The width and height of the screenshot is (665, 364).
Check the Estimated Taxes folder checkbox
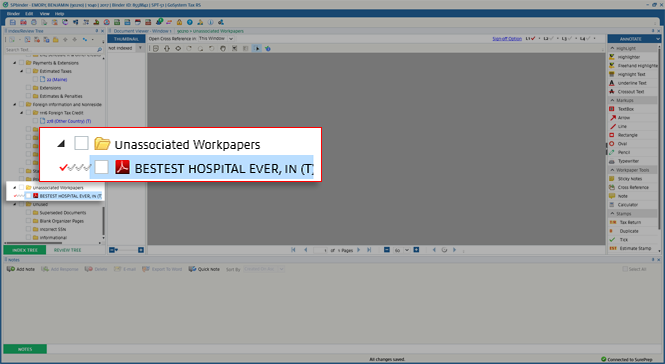pos(28,71)
